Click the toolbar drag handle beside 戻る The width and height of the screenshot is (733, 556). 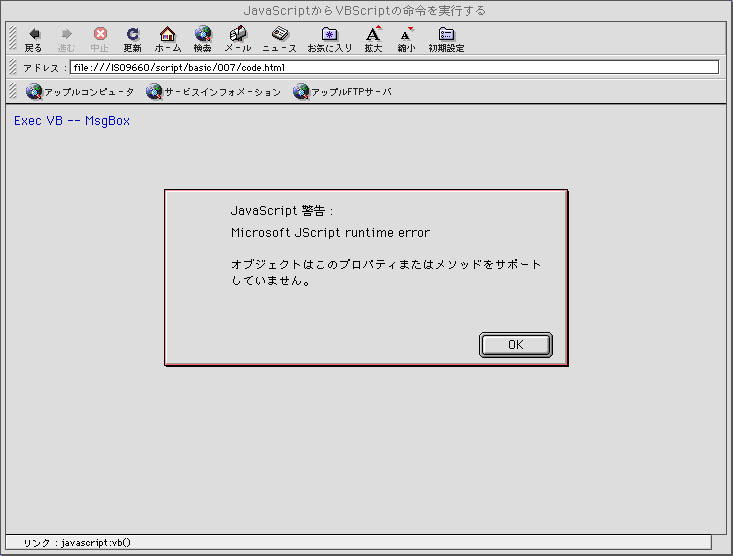pyautogui.click(x=13, y=38)
